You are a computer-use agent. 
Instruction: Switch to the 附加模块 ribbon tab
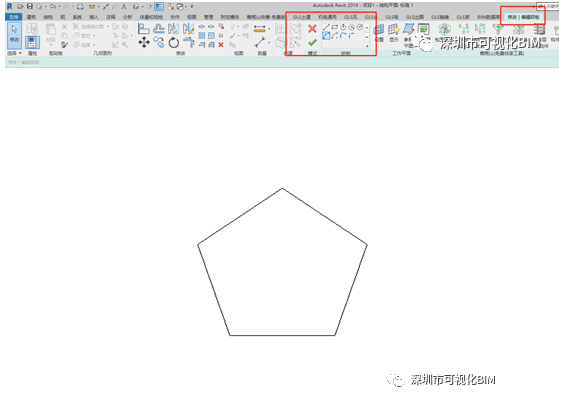[x=230, y=17]
